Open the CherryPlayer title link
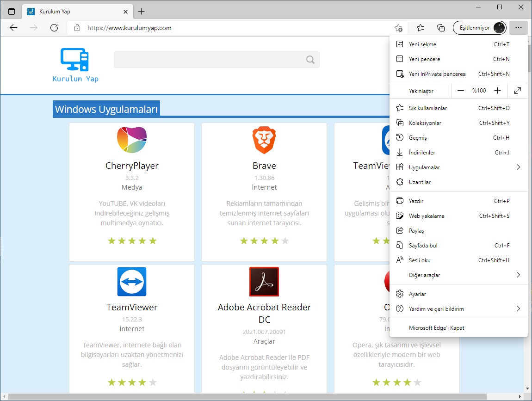This screenshot has width=532, height=401. tap(132, 166)
